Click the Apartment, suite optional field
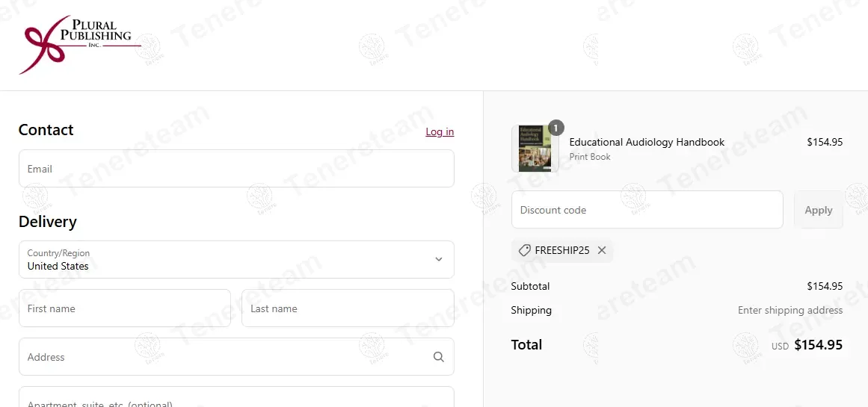The height and width of the screenshot is (407, 868). (236, 400)
